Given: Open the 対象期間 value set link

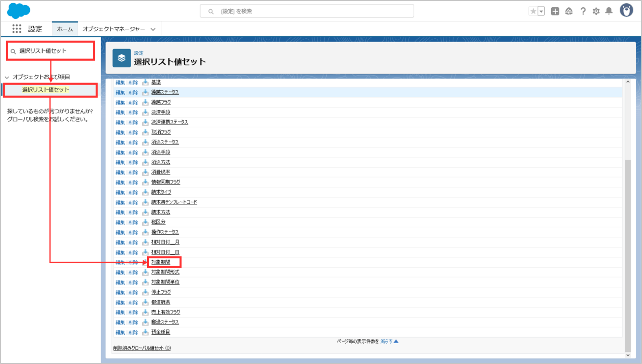Looking at the screenshot, I should point(161,262).
